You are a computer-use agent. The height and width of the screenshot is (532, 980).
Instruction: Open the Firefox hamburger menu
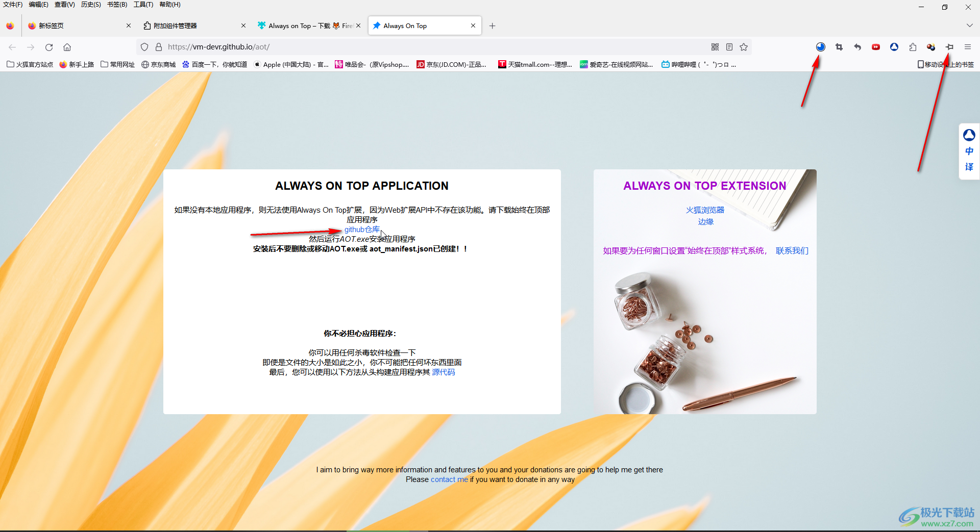[x=968, y=47]
